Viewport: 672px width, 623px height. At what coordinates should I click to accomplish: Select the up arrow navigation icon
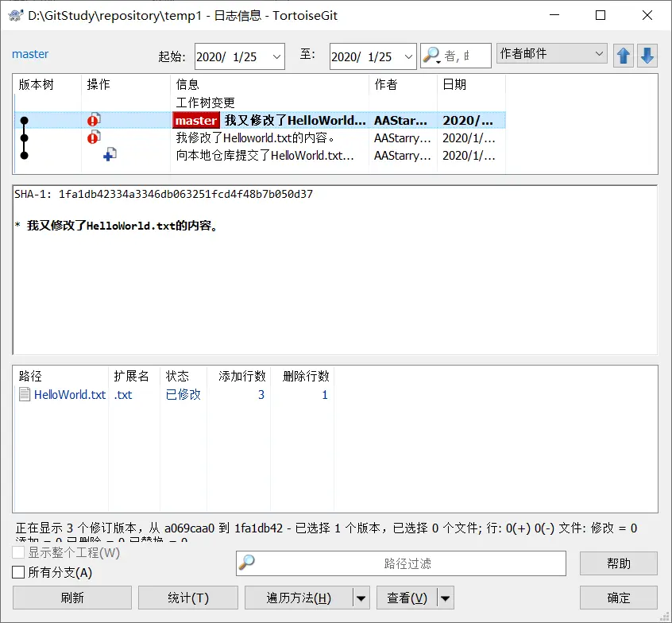point(624,56)
